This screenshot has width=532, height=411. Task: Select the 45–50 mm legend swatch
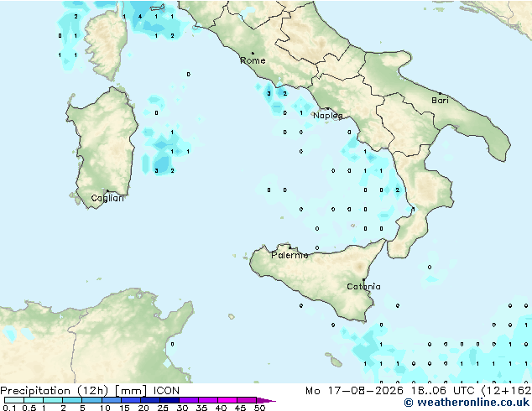(x=247, y=400)
